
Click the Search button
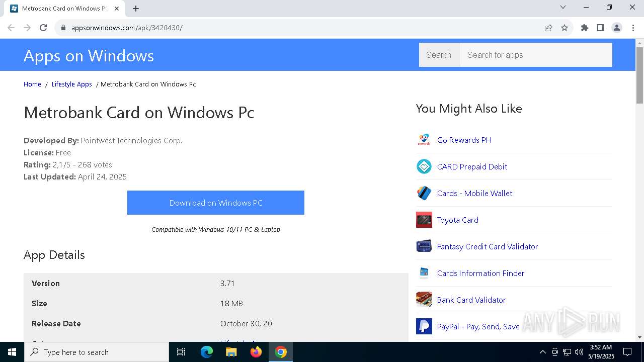coord(439,55)
